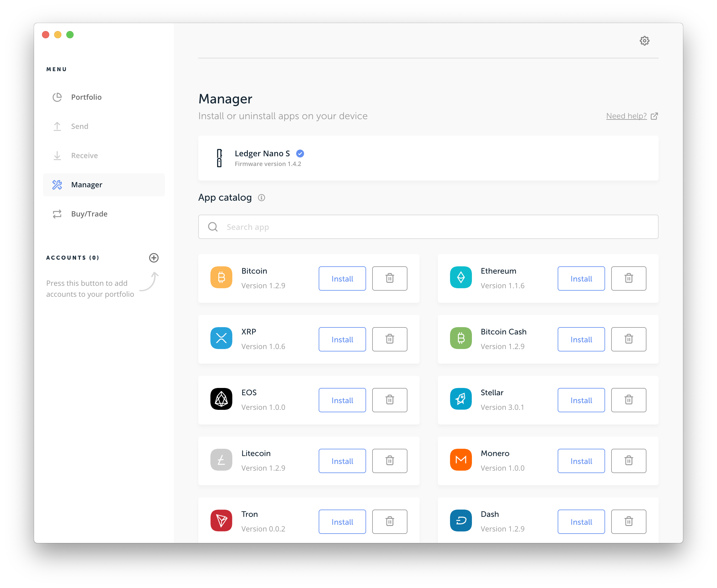Screen dimensions: 717x588
Task: Click the gray Litecoin app icon
Action: 221,460
